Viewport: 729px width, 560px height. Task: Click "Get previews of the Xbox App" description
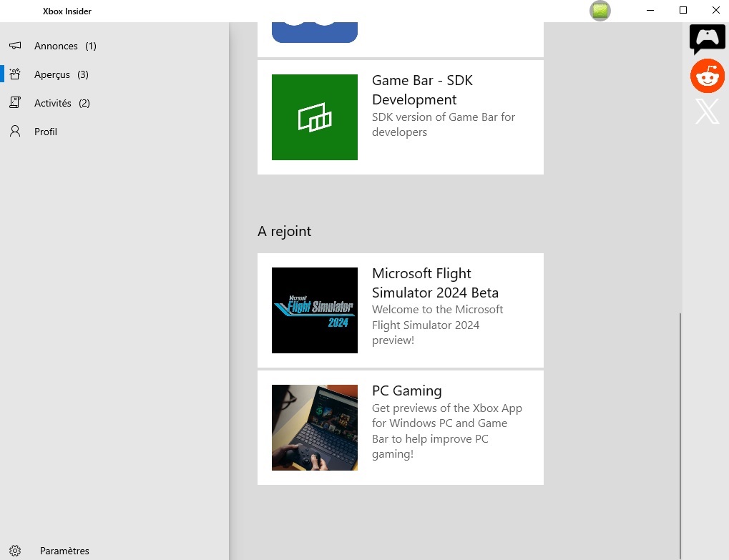click(447, 431)
